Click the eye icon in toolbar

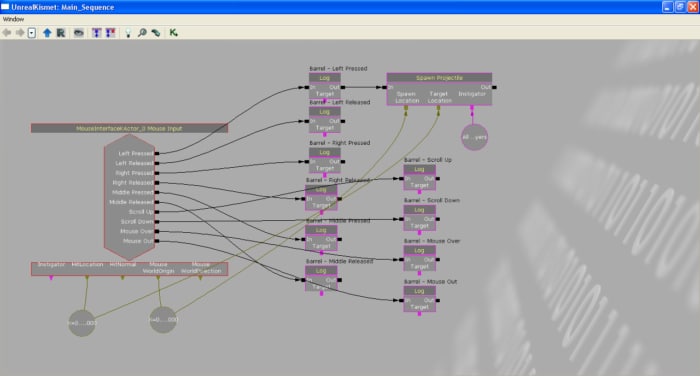click(x=79, y=33)
